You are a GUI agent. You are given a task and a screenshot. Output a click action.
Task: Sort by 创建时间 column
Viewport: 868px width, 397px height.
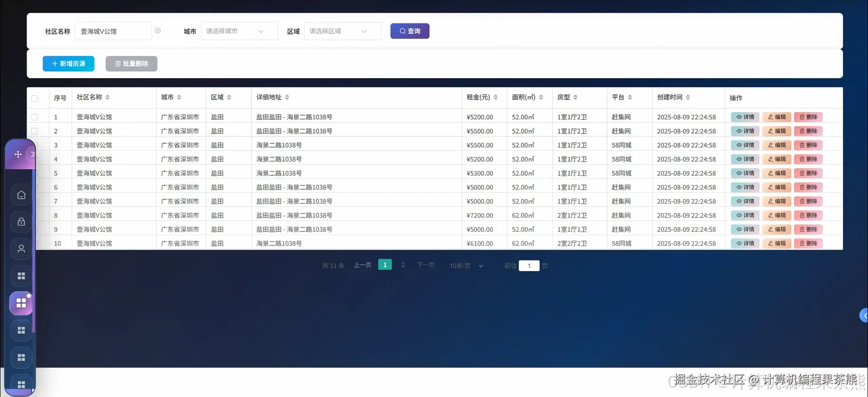688,97
